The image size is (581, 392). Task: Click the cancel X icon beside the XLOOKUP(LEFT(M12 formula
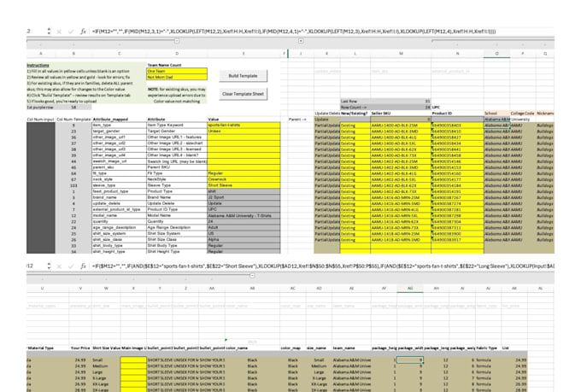click(59, 32)
